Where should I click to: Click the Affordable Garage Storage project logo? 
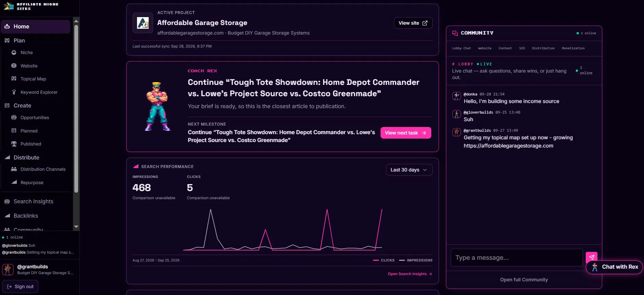click(143, 23)
